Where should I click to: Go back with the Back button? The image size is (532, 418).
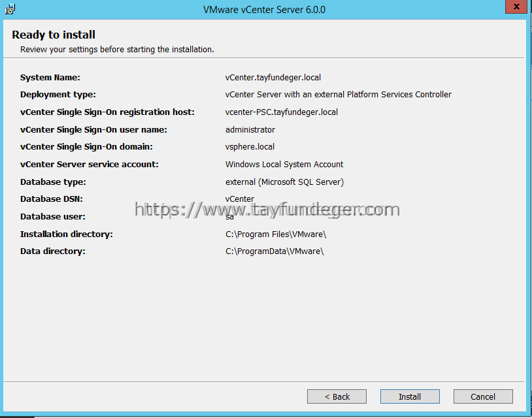pos(337,396)
